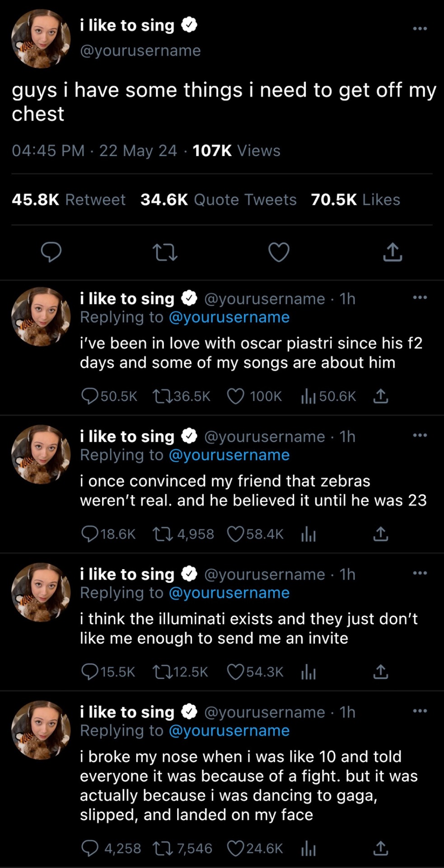Viewport: 444px width, 868px height.
Task: Like the main tweet with the heart icon
Action: [x=279, y=252]
